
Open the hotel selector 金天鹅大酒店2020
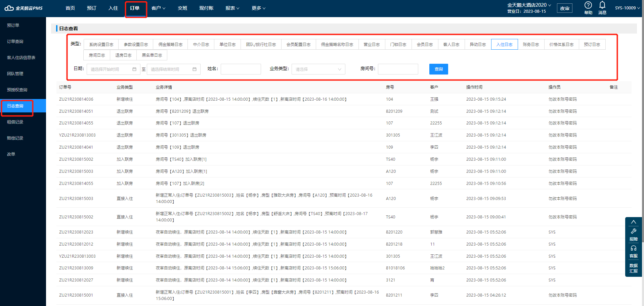pos(529,5)
